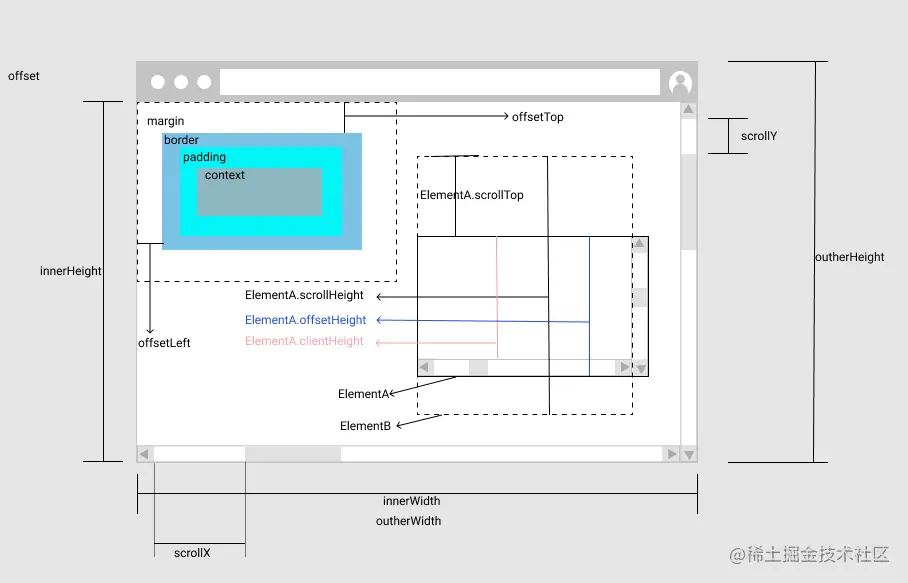Click ElementA's vertical scrollbar down arrow
The image size is (908, 583).
coord(640,368)
